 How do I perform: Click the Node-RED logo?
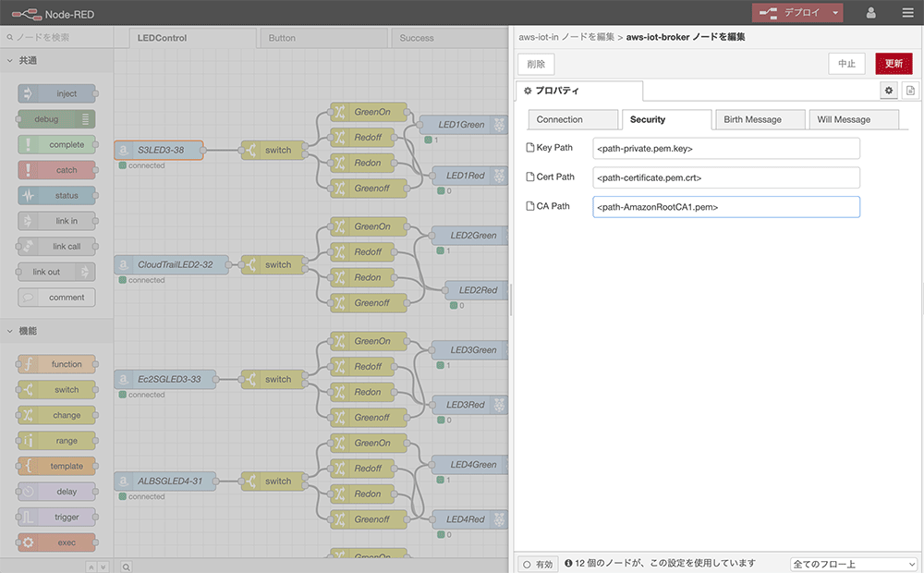(53, 14)
